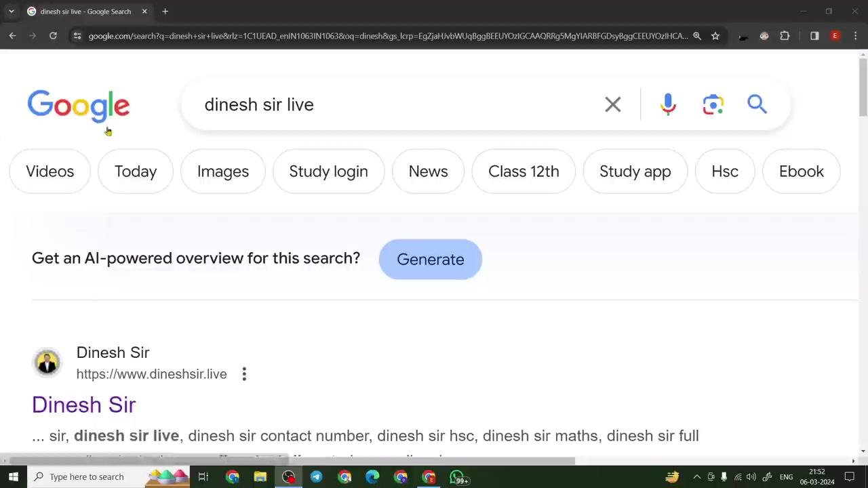This screenshot has width=868, height=488.
Task: Select the Study login chip
Action: 328,171
